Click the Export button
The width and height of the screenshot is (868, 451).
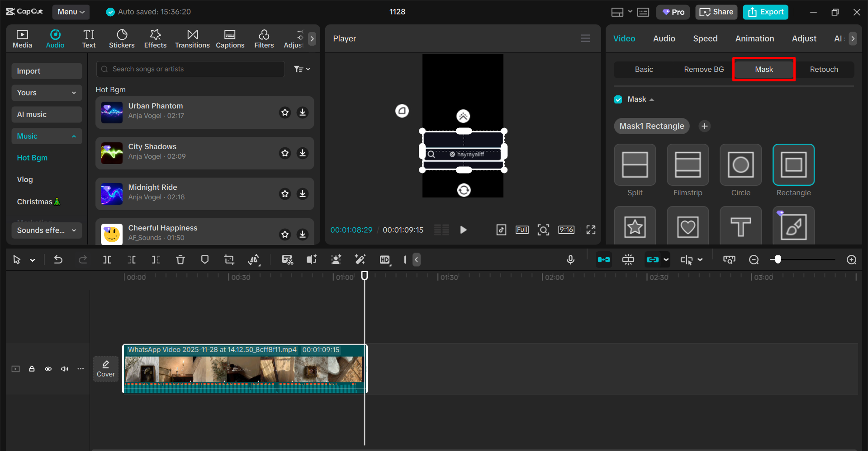pos(765,12)
